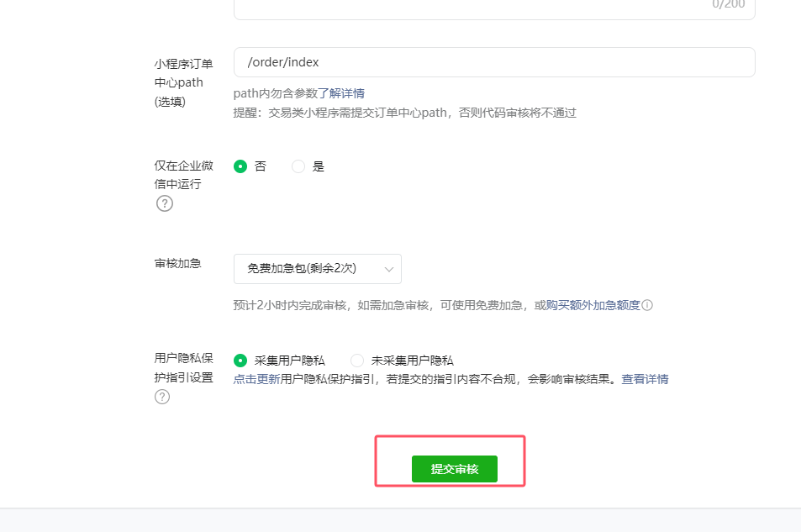
Task: Click the 用户隐私保护指引设置 label
Action: point(184,368)
